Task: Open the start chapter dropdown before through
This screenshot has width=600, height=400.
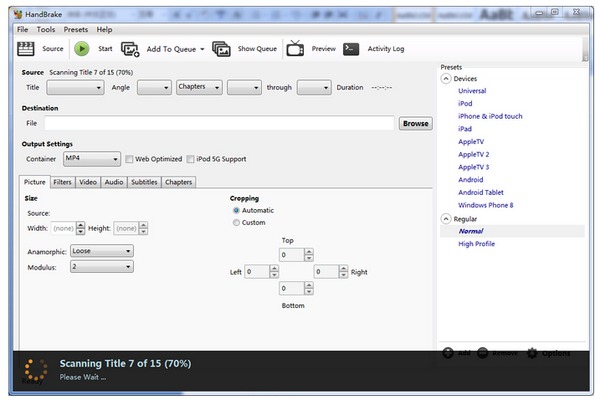Action: pos(244,88)
